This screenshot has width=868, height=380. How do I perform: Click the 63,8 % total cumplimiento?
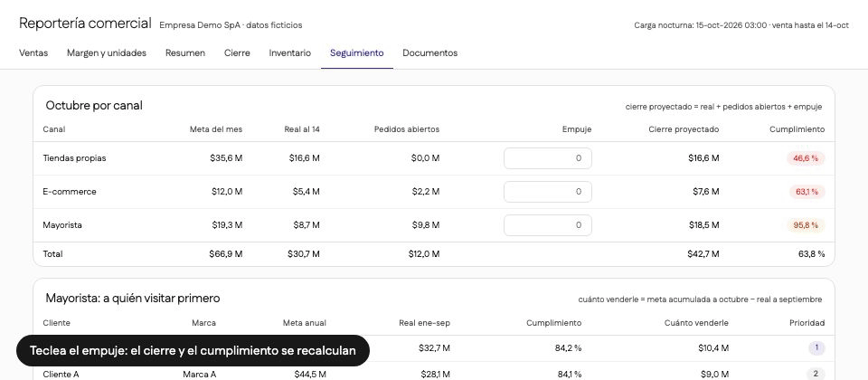coord(812,254)
